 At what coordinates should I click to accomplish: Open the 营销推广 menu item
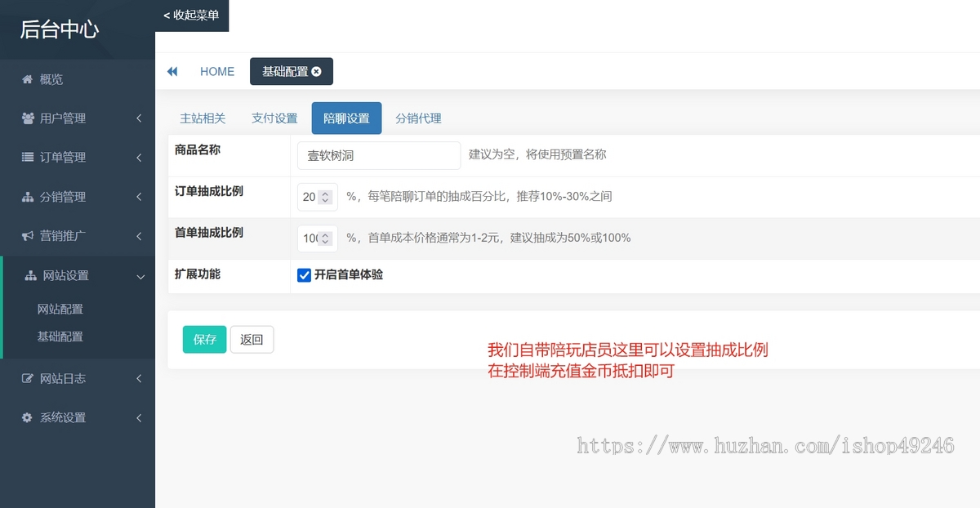coord(78,236)
